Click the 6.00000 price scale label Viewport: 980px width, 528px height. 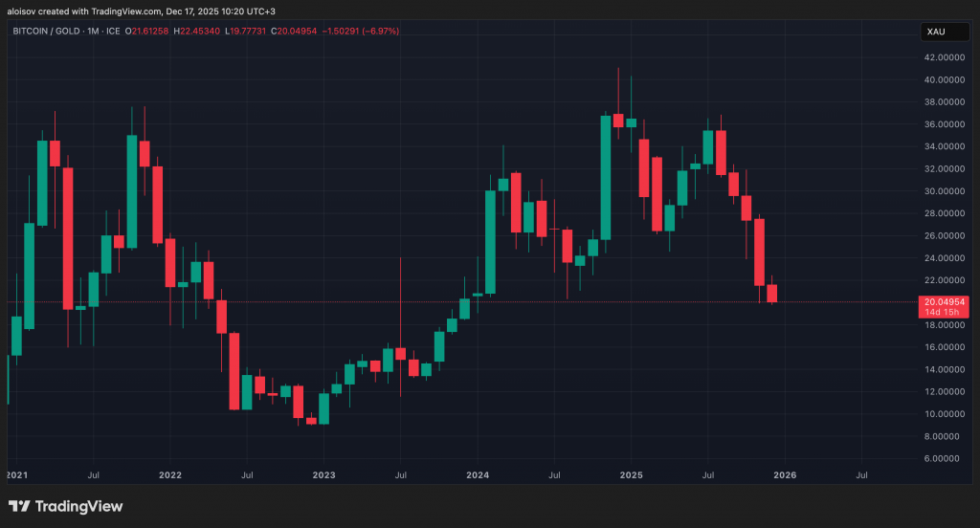(x=944, y=458)
